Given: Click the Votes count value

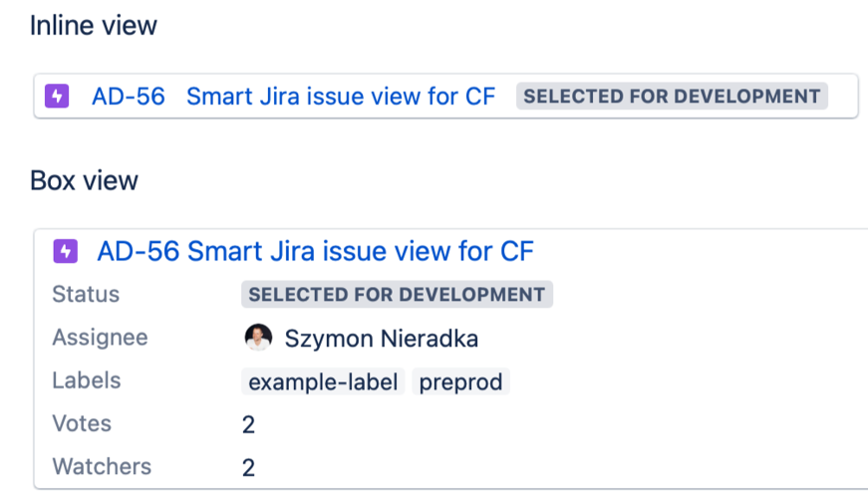Looking at the screenshot, I should [248, 425].
